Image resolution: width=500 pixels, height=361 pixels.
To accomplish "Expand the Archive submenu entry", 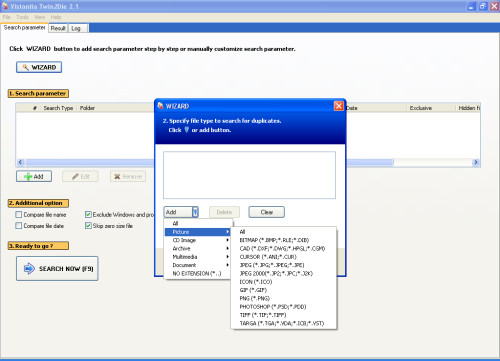I will pyautogui.click(x=198, y=248).
